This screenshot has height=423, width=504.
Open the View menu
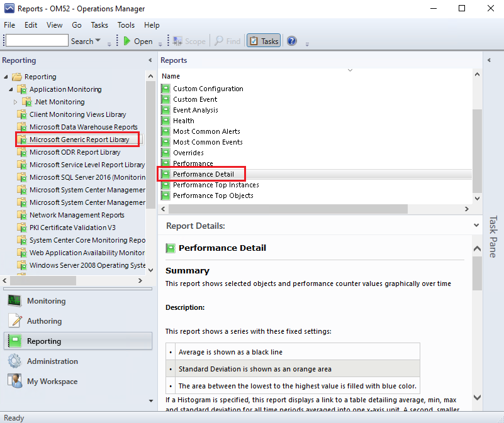click(x=54, y=25)
